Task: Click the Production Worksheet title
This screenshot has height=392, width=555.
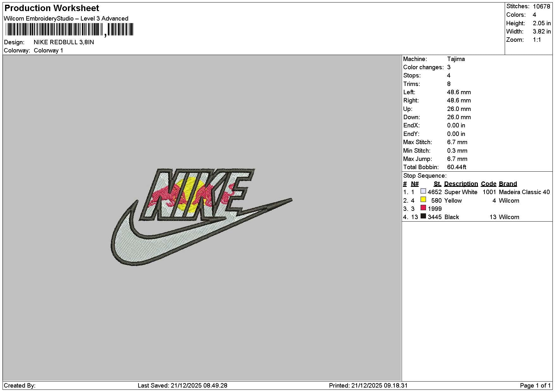Action: pyautogui.click(x=52, y=8)
